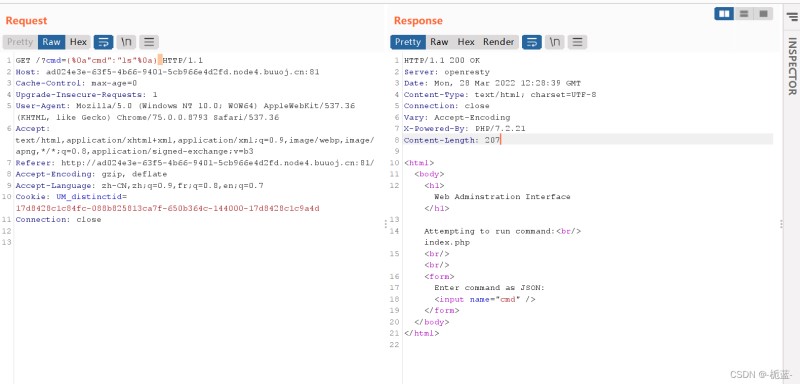The height and width of the screenshot is (384, 800).
Task: Open the Response Render tab
Action: click(x=498, y=42)
